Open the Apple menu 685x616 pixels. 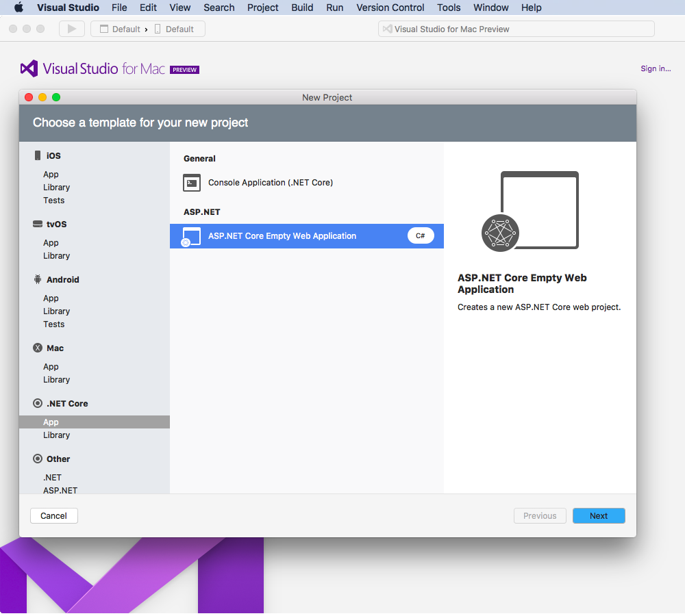(18, 8)
